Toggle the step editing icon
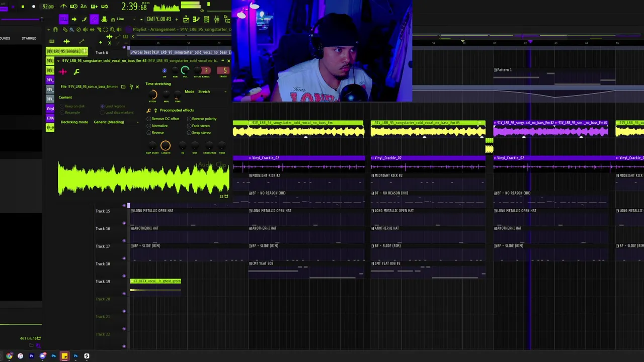This screenshot has height=362, width=644. (x=84, y=19)
